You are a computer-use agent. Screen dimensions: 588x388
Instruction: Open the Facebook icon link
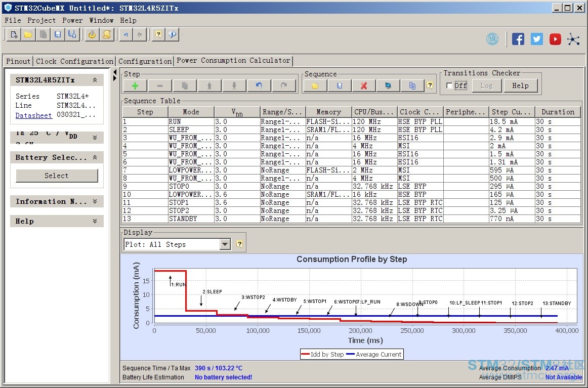coord(518,39)
